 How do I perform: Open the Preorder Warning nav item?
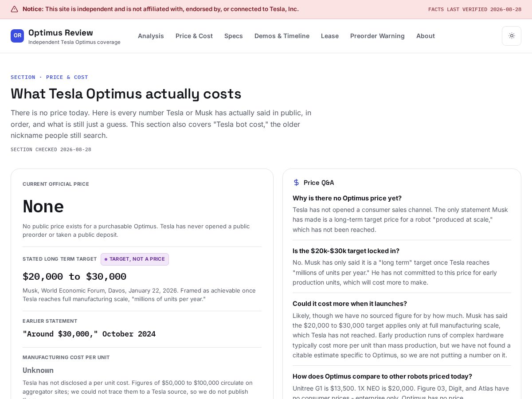tap(377, 36)
